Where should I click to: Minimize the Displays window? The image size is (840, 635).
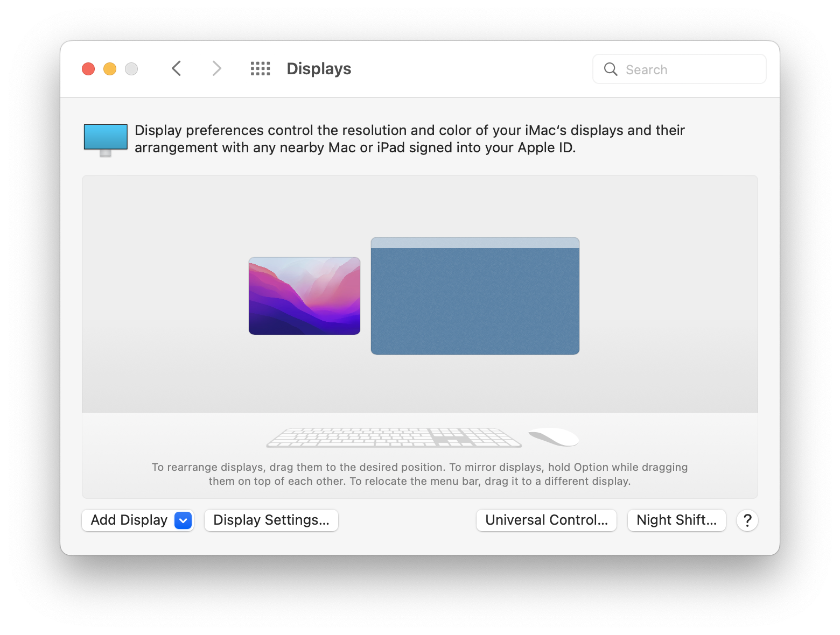tap(110, 69)
